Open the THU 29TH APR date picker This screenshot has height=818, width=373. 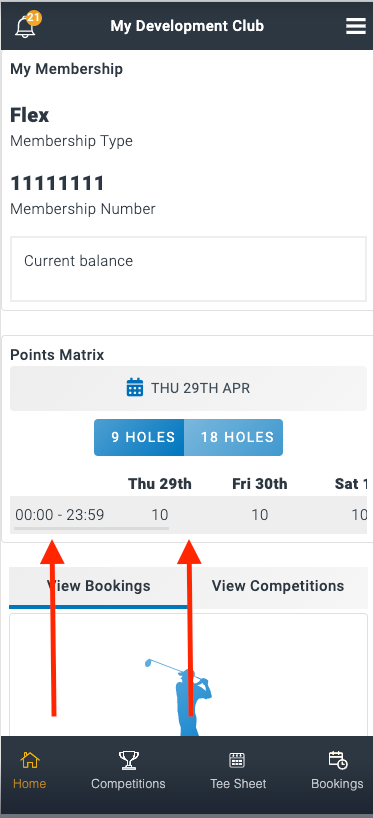[x=188, y=388]
